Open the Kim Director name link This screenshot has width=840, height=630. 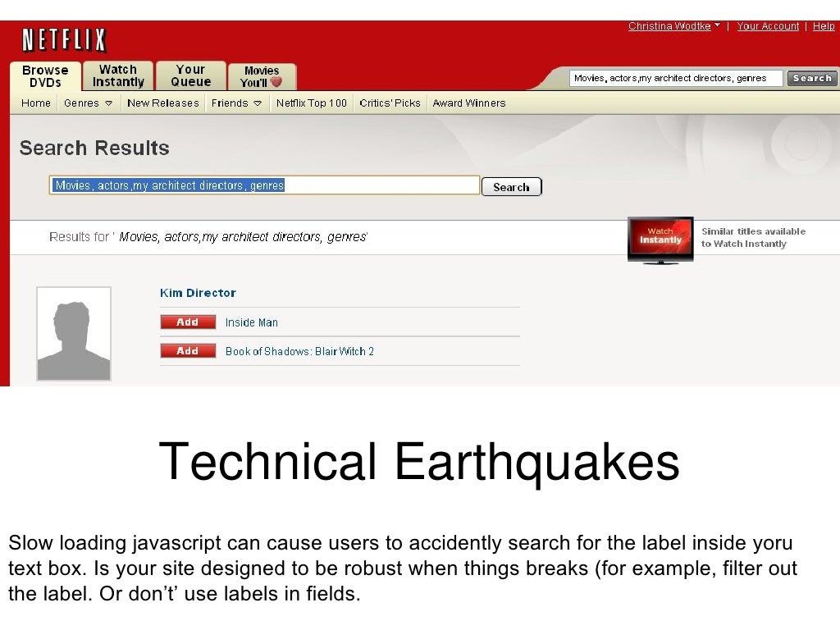(198, 293)
